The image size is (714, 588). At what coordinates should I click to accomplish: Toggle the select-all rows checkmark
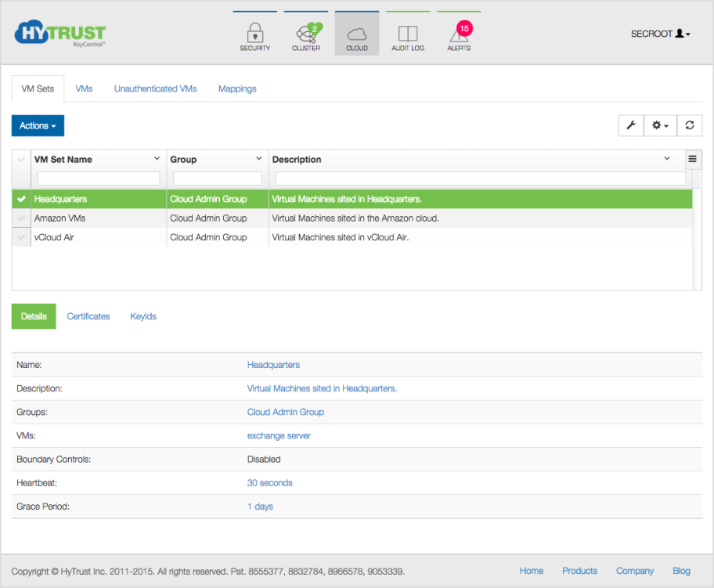pyautogui.click(x=21, y=160)
